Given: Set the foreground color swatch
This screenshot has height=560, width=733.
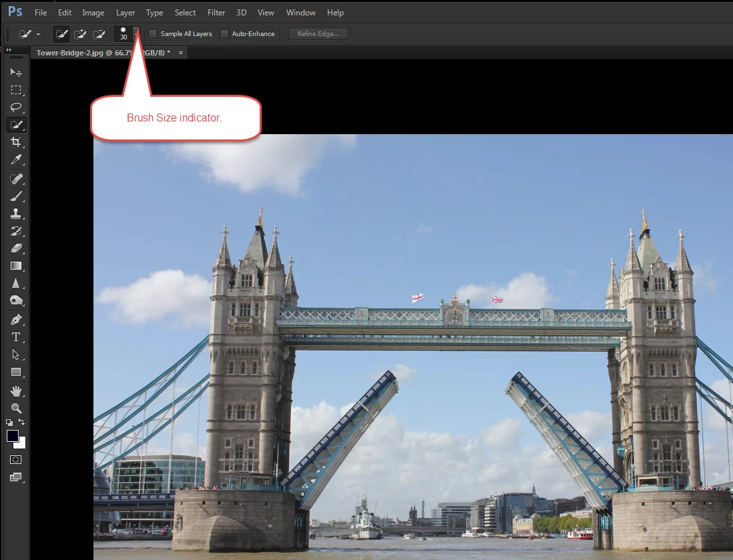Looking at the screenshot, I should [12, 435].
